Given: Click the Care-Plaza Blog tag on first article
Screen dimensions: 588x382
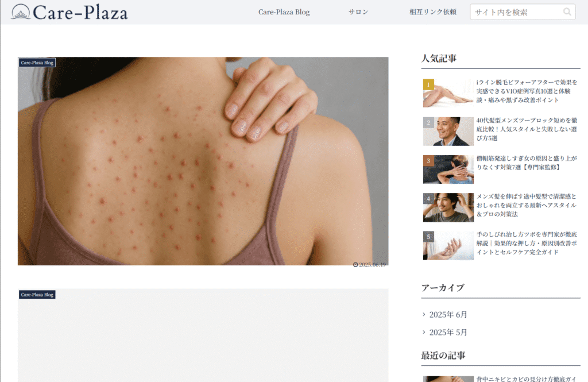Looking at the screenshot, I should point(37,63).
